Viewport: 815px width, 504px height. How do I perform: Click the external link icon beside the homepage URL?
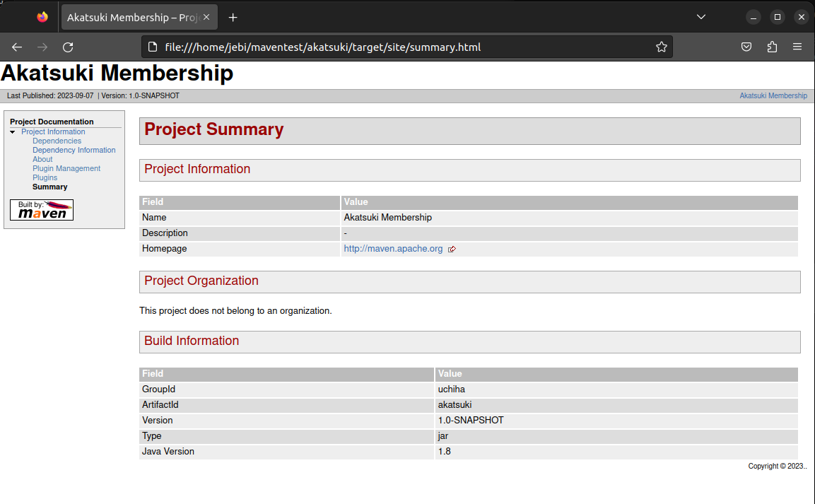click(452, 250)
